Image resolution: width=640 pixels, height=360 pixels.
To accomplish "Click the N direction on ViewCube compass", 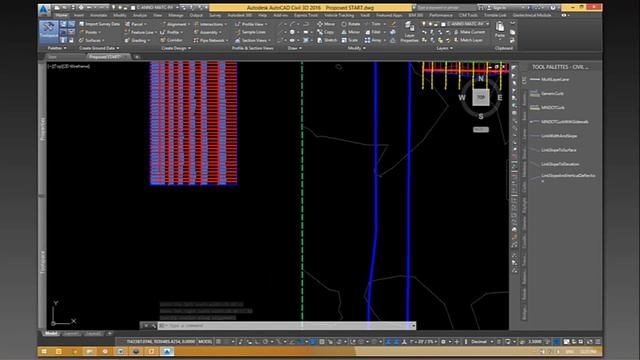I will (481, 78).
